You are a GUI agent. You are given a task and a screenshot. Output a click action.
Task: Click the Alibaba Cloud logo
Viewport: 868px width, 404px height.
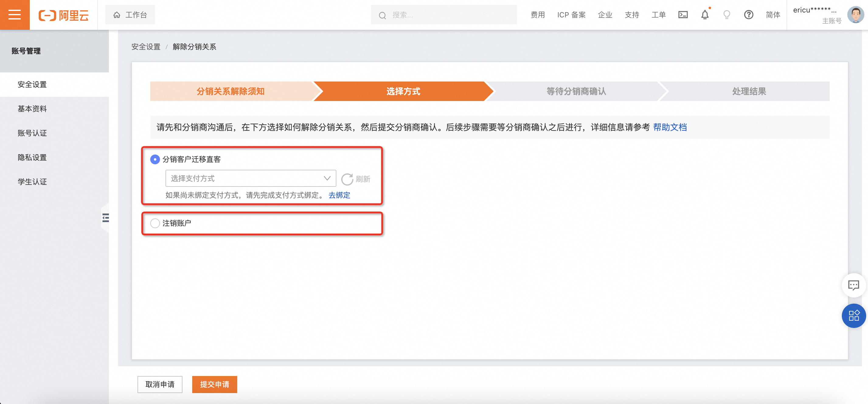pos(63,15)
